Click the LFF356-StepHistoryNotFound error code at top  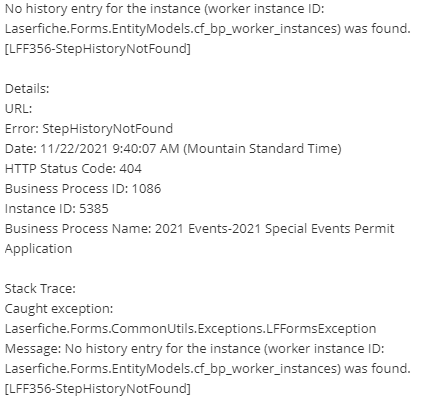98,49
